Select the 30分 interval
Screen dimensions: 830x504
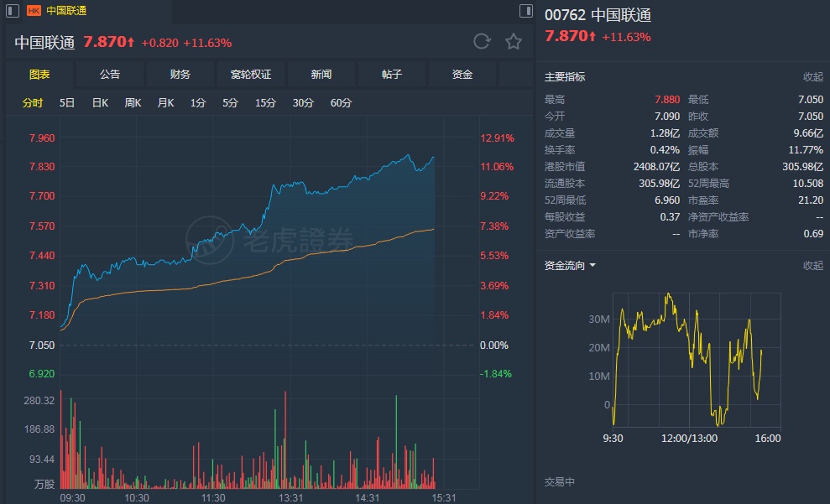pos(303,103)
